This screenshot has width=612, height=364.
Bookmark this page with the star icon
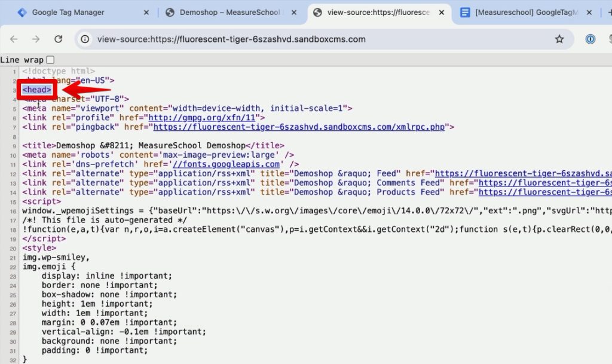coord(559,39)
